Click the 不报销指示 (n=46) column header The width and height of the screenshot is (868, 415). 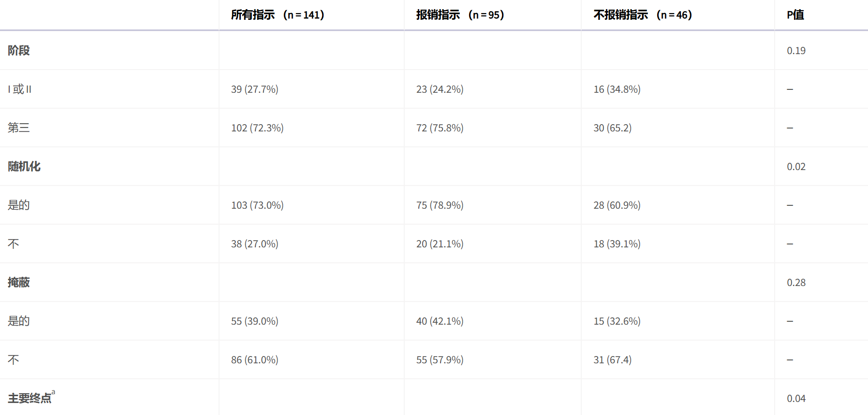[643, 15]
